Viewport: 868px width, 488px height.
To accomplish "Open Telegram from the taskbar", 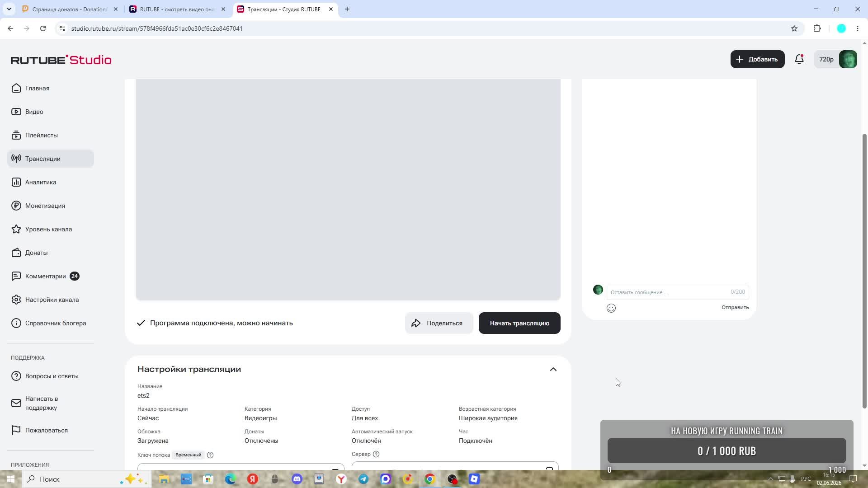I will tap(363, 479).
